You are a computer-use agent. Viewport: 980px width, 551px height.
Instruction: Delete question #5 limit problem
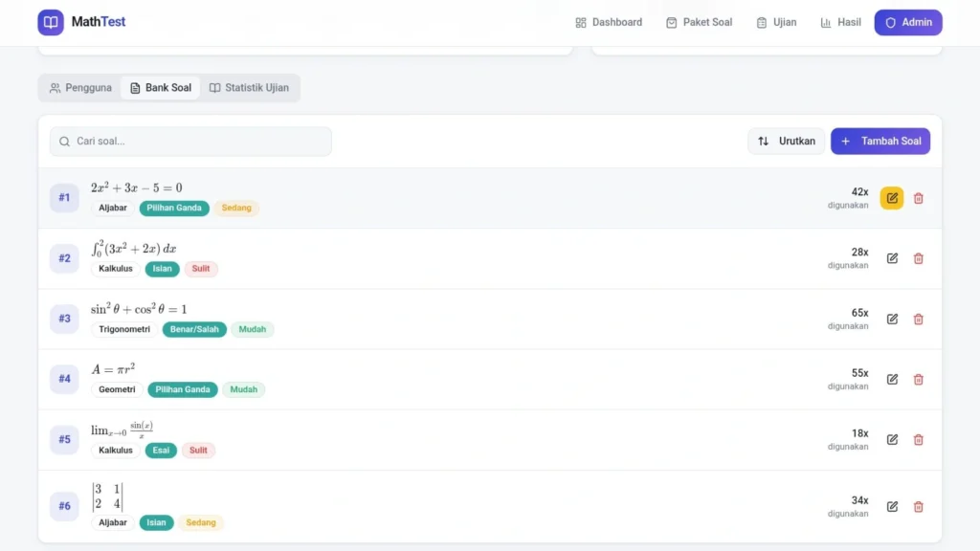click(x=918, y=439)
